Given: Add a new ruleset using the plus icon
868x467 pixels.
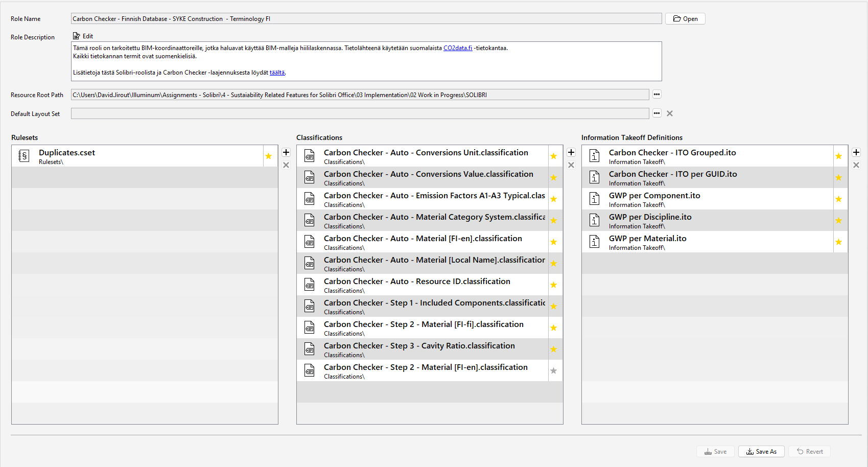Looking at the screenshot, I should click(x=286, y=152).
